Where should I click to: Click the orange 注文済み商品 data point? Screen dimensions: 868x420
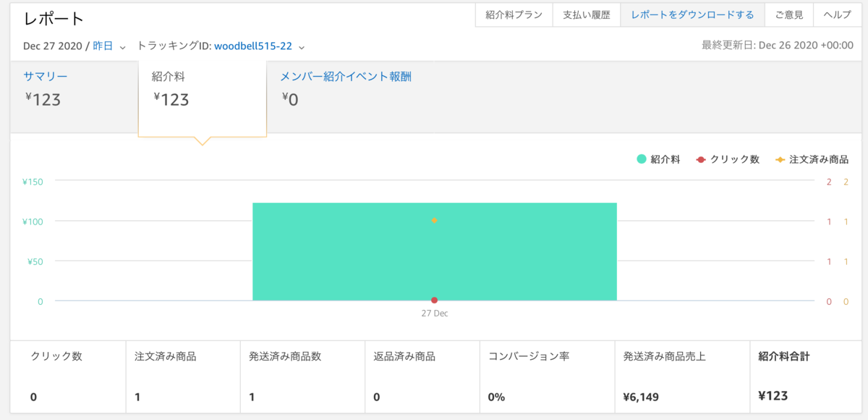pyautogui.click(x=434, y=220)
